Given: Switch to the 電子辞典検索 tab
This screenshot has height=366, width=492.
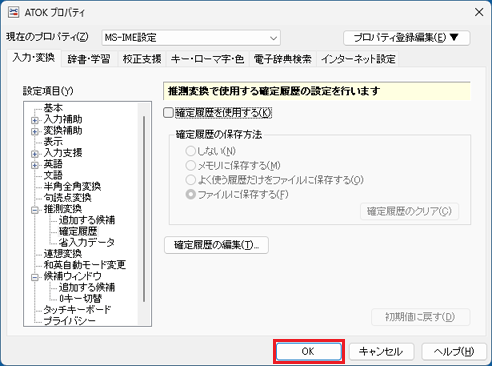Looking at the screenshot, I should click(x=283, y=59).
